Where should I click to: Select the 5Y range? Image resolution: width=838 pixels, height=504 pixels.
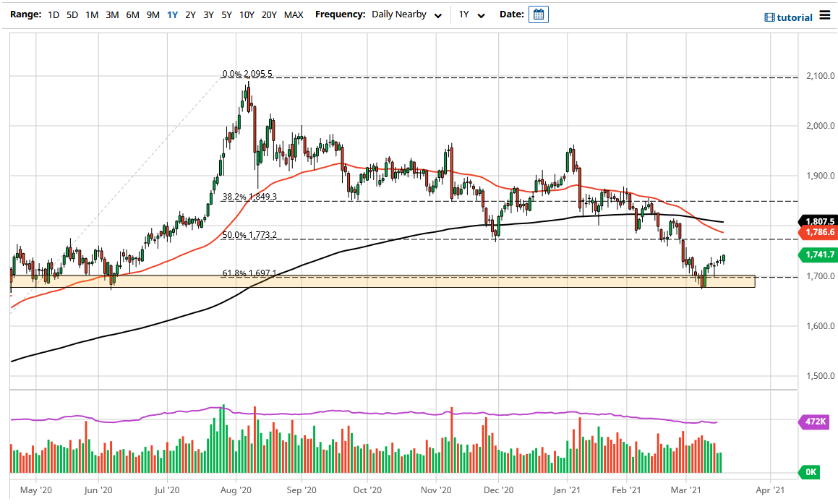pyautogui.click(x=226, y=15)
